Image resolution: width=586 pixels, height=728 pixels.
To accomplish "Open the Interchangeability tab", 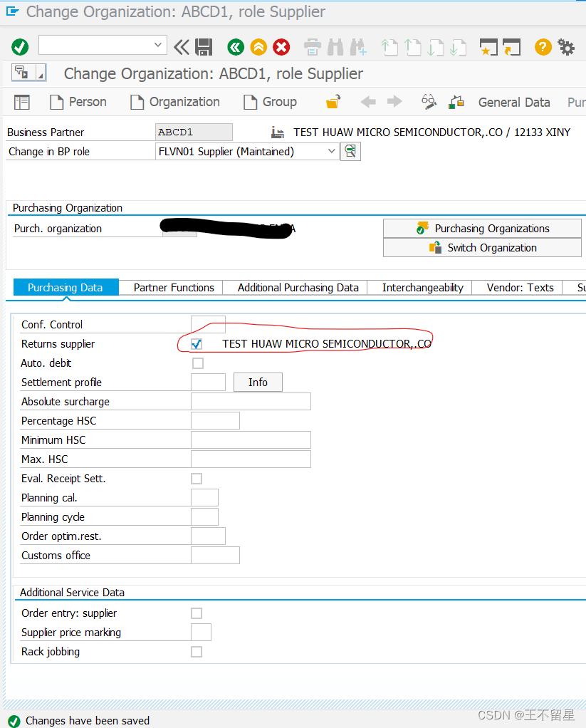I will 423,288.
